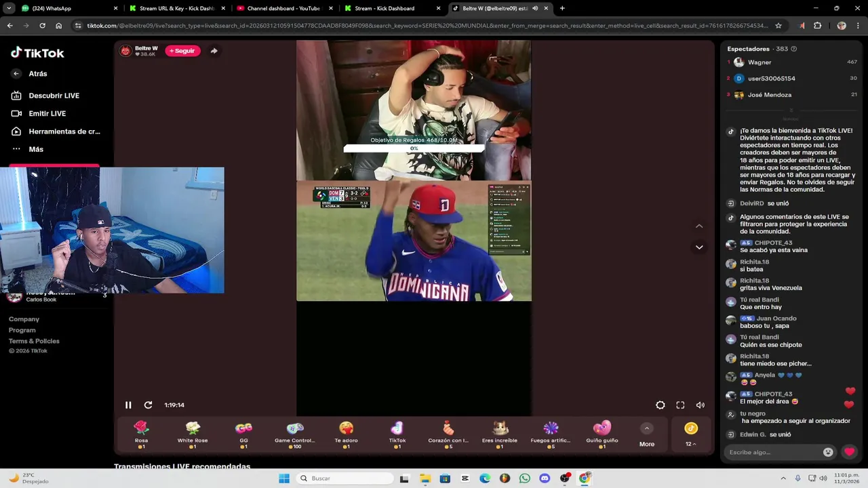Go to previous live with the up chevron
The width and height of the screenshot is (868, 488).
coord(699,226)
